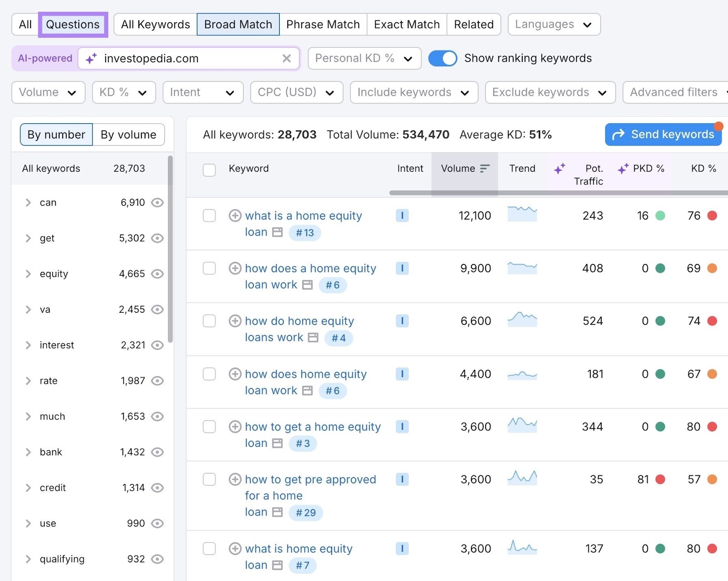Clear the investopedia.com search query

coord(287,58)
